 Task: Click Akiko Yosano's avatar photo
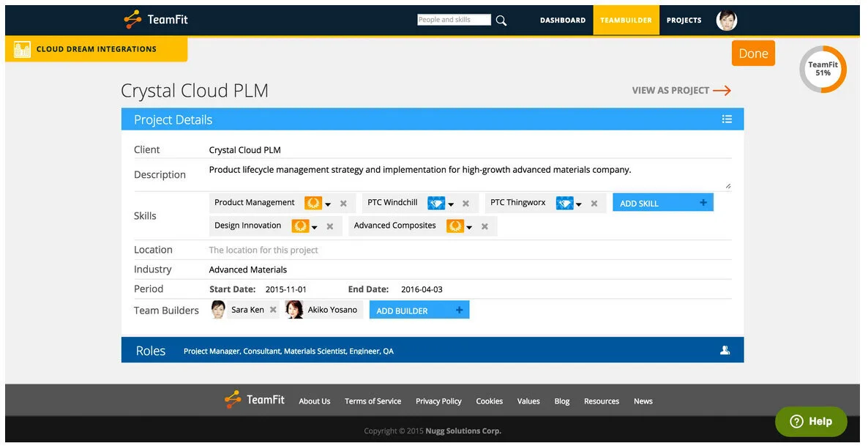coord(294,309)
